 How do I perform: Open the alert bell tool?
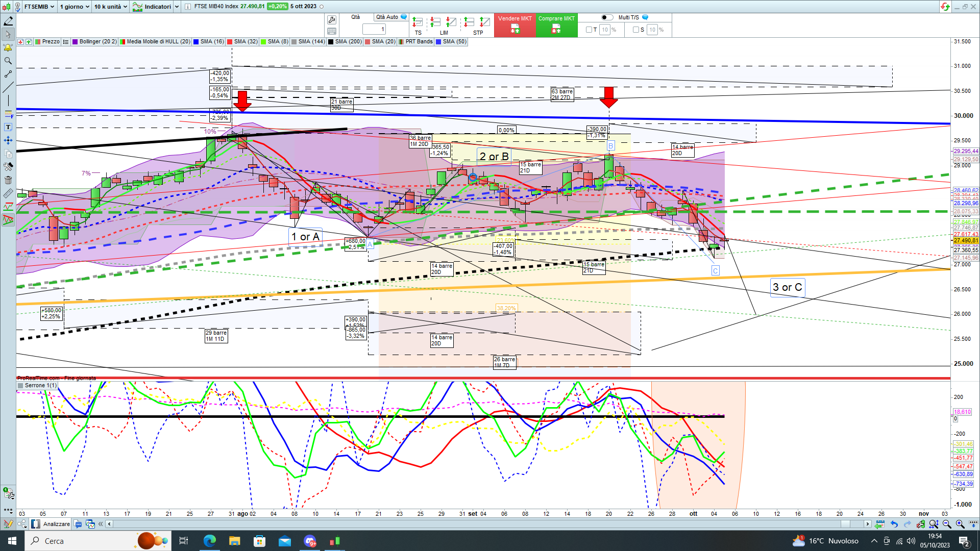tap(8, 47)
